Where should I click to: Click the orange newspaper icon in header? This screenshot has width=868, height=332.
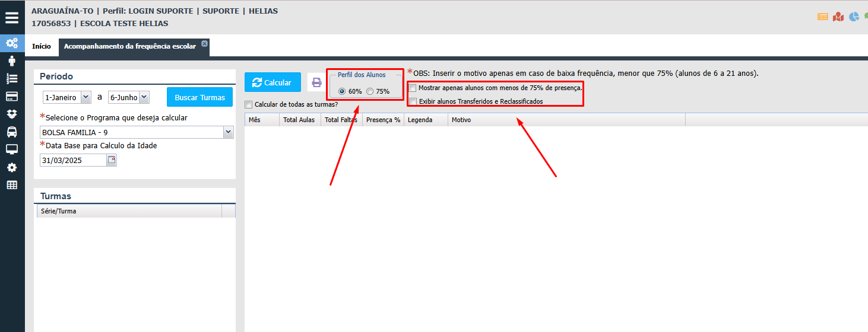[823, 17]
